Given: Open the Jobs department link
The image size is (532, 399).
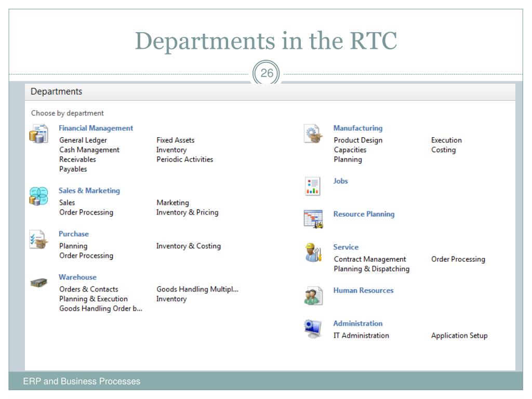Looking at the screenshot, I should pos(340,181).
